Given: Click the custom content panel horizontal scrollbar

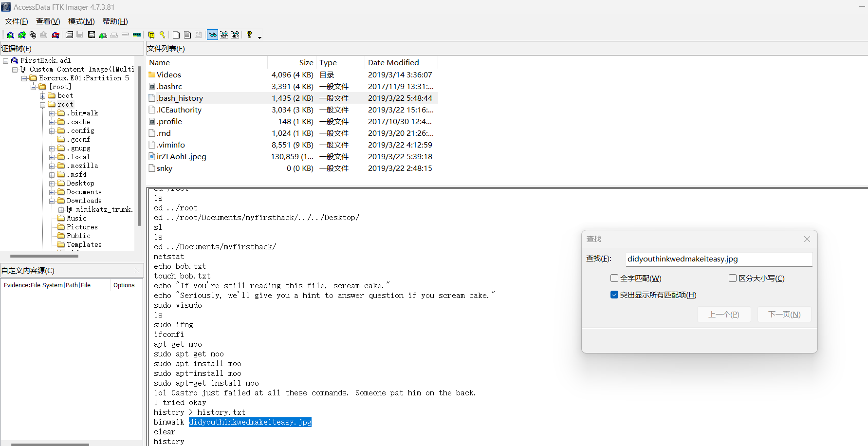Looking at the screenshot, I should [50, 445].
